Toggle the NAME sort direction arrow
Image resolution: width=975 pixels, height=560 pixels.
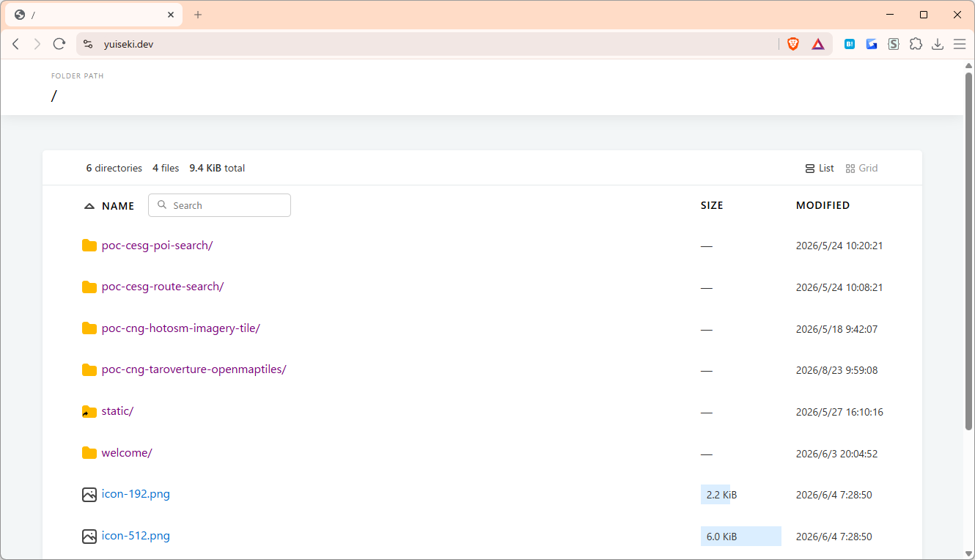[89, 207]
